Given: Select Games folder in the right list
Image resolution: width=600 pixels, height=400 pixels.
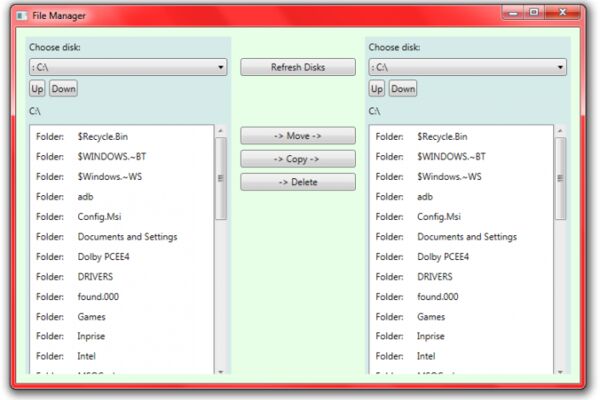Looking at the screenshot, I should [x=461, y=317].
